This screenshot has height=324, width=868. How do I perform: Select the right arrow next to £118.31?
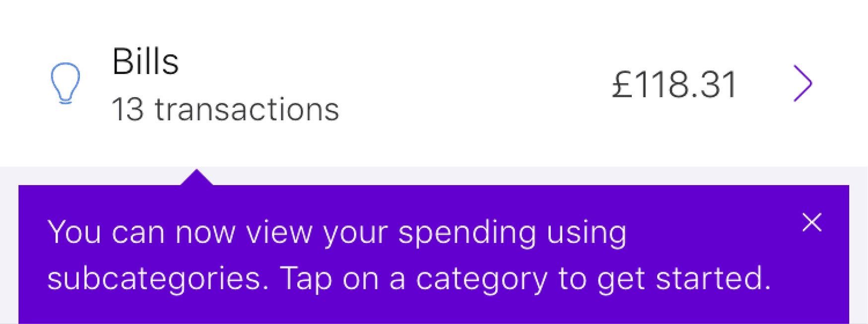(x=802, y=83)
